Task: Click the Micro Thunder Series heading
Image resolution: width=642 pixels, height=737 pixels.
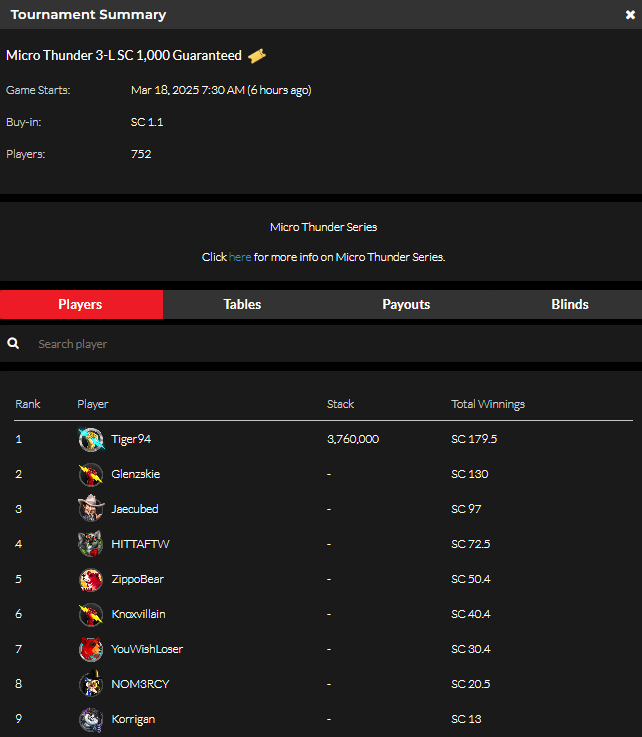Action: click(323, 227)
